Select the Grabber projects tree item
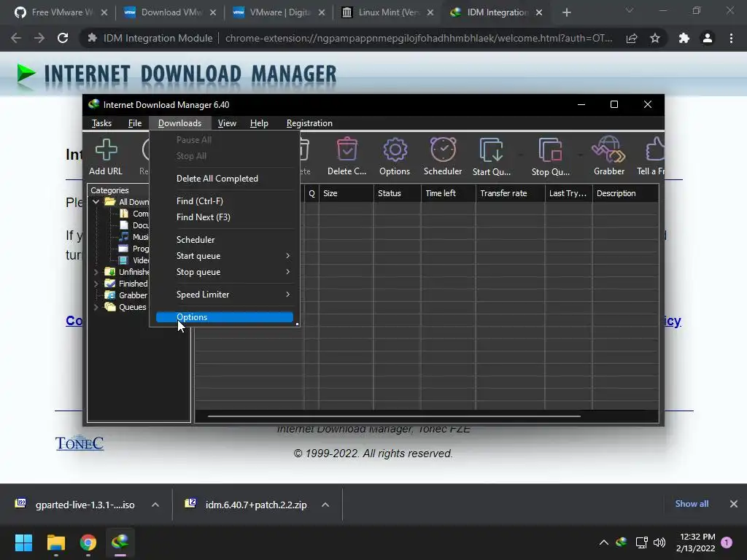The height and width of the screenshot is (560, 747). coord(127,295)
